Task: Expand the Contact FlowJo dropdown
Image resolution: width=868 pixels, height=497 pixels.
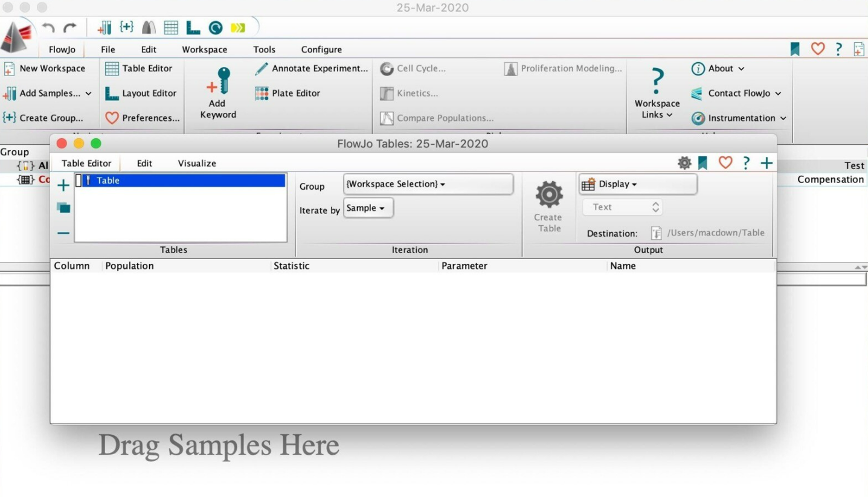Action: click(x=736, y=93)
